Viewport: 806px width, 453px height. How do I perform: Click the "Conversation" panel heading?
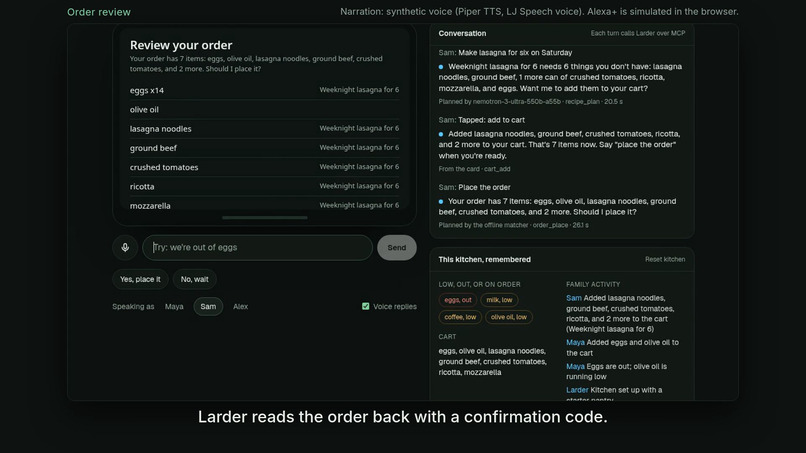(x=462, y=33)
